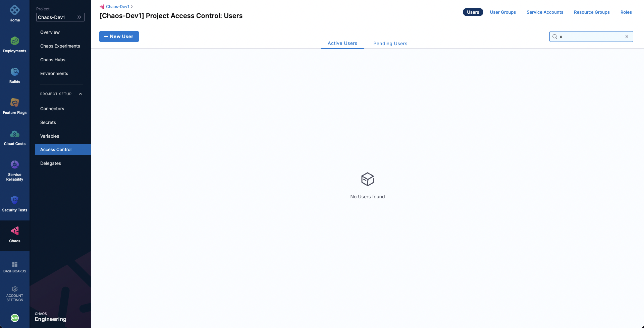Select Access Control in the sidebar

[63, 149]
